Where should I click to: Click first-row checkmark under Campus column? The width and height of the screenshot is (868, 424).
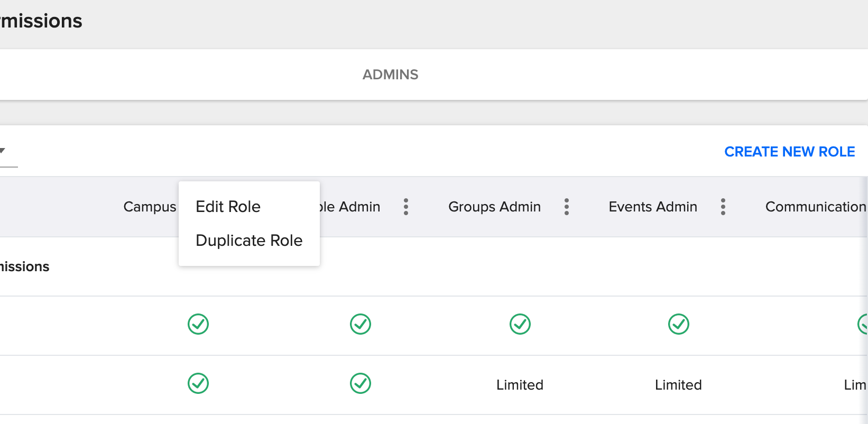click(198, 324)
